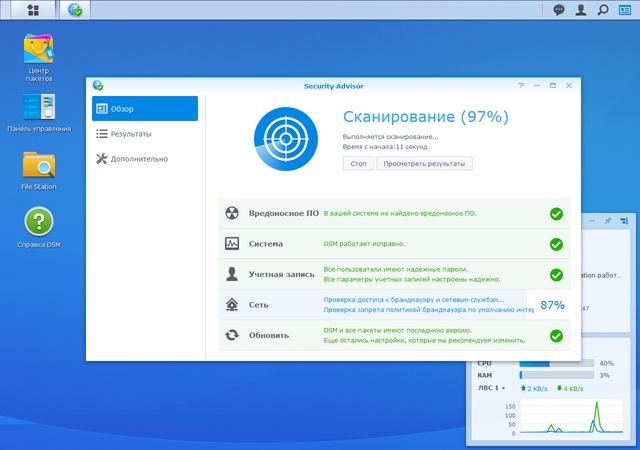Click the green check for Обновить
This screenshot has height=450, width=640.
pos(556,336)
